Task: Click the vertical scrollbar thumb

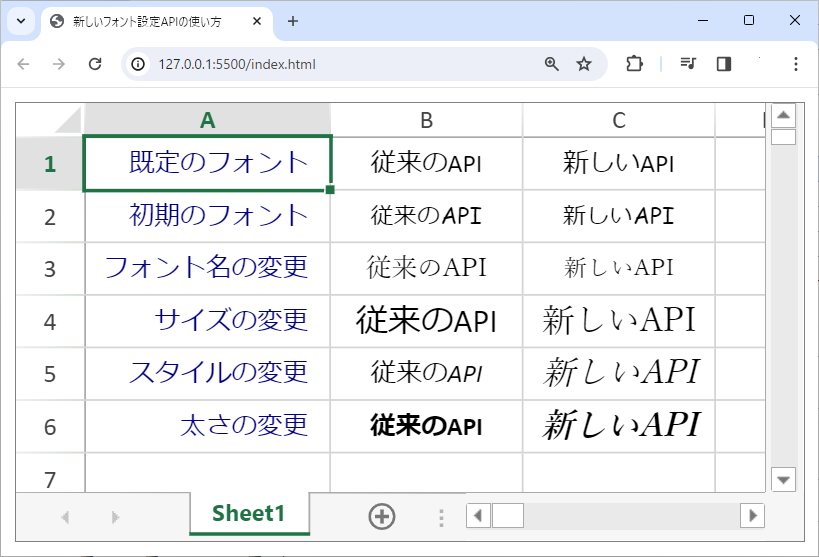Action: [783, 137]
